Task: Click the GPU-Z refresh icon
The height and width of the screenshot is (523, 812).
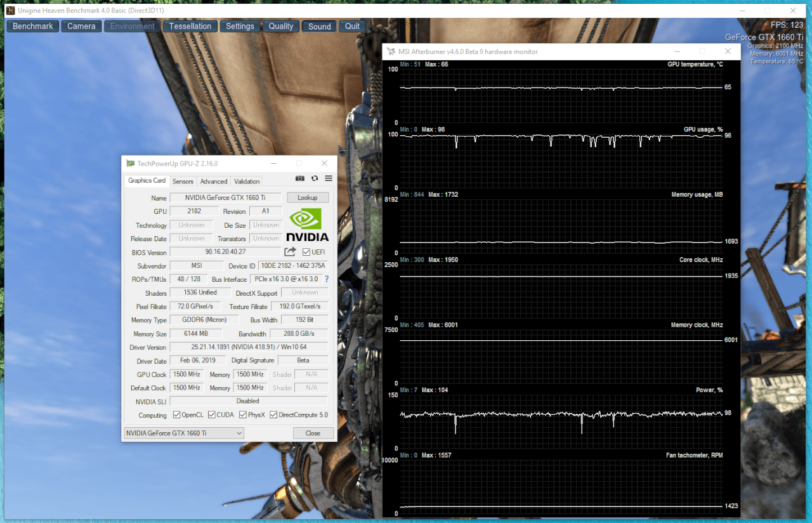Action: (x=315, y=179)
